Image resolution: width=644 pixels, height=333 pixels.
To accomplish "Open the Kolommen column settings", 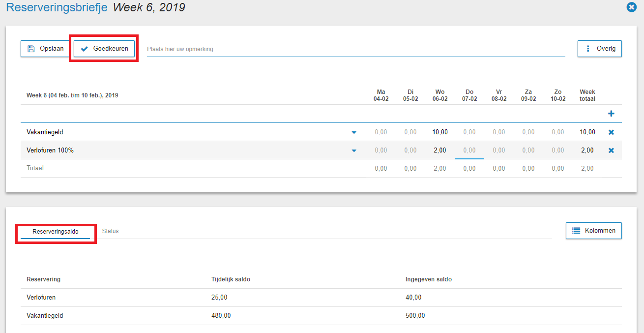I will pos(594,230).
